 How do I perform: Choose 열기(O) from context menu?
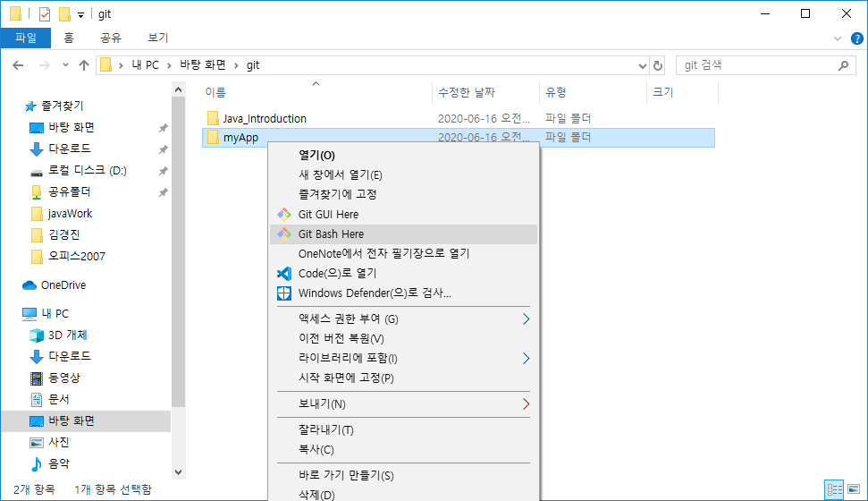coord(403,155)
